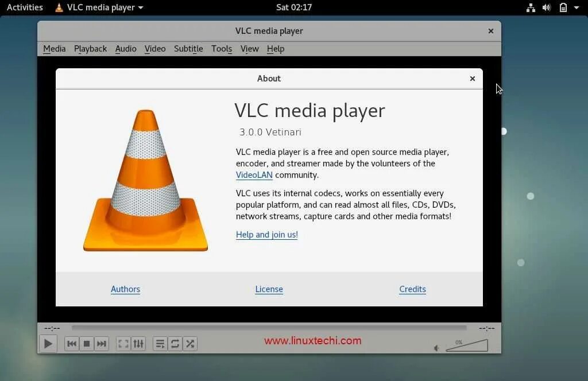Viewport: 588px width, 381px height.
Task: Open the View menu
Action: click(249, 49)
